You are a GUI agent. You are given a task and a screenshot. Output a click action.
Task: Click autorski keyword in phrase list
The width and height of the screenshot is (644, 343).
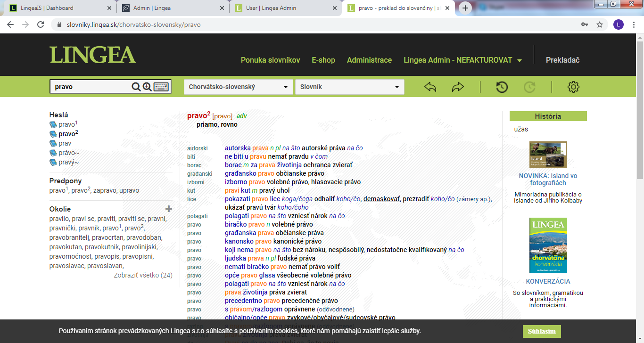click(x=198, y=148)
